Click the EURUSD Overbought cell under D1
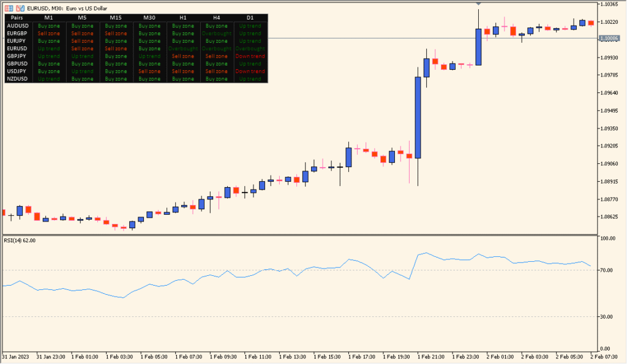This screenshot has height=364, width=627. click(250, 48)
